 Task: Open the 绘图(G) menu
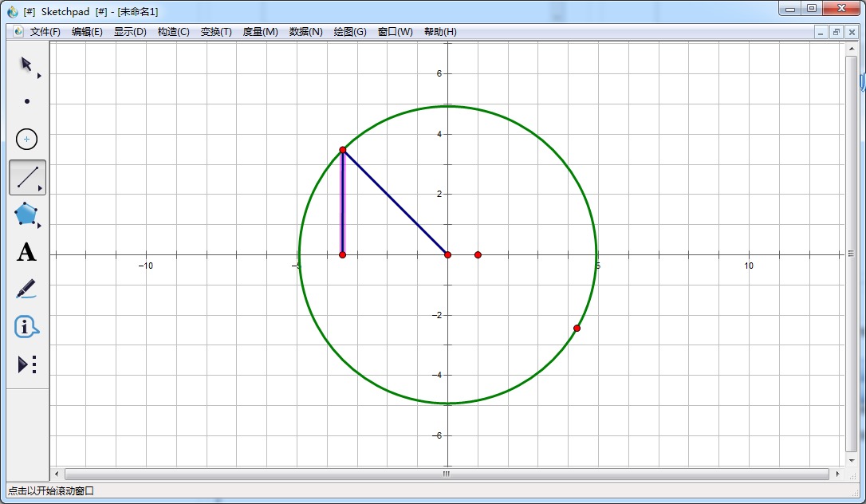[x=350, y=32]
